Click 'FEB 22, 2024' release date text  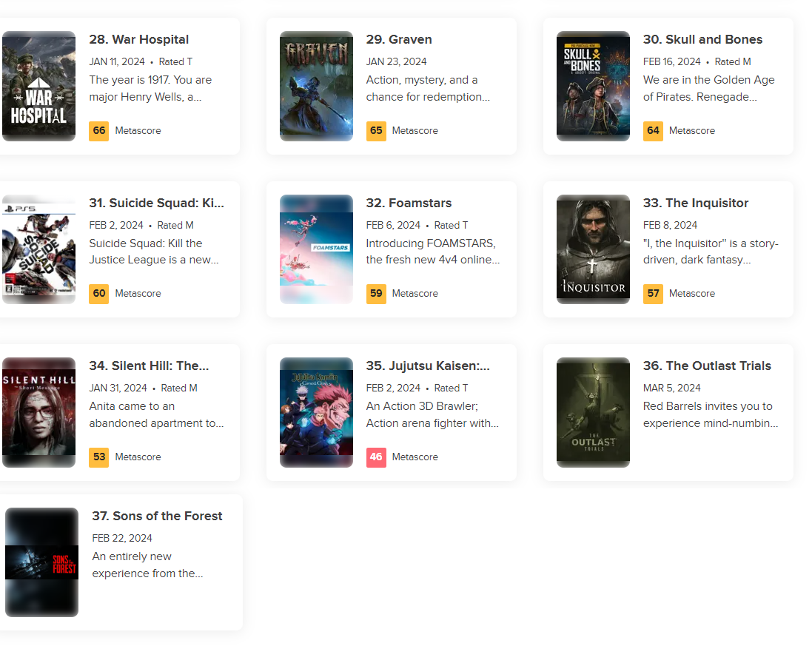click(x=122, y=539)
